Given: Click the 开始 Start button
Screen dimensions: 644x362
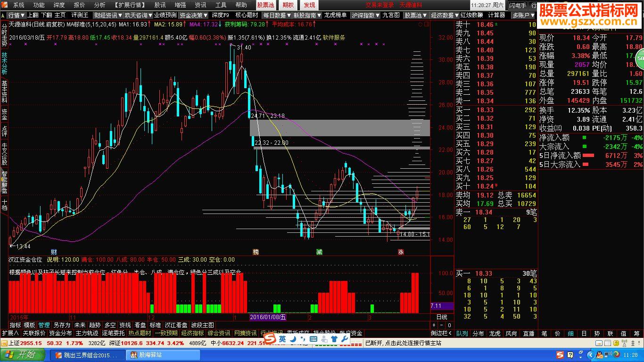Looking at the screenshot, I should (x=22, y=355).
